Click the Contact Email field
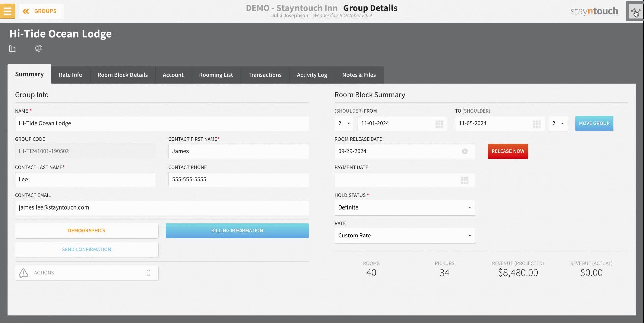Image resolution: width=644 pixels, height=323 pixels. click(x=162, y=207)
